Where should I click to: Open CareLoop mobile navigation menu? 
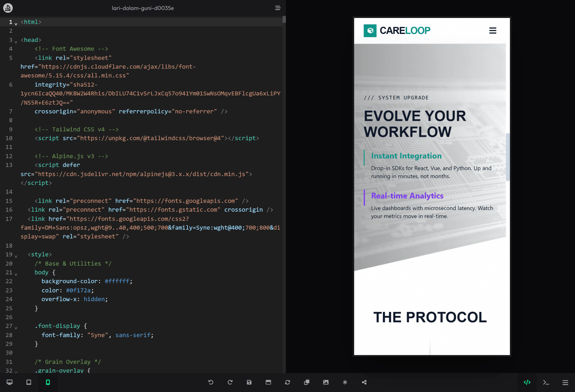pos(492,31)
